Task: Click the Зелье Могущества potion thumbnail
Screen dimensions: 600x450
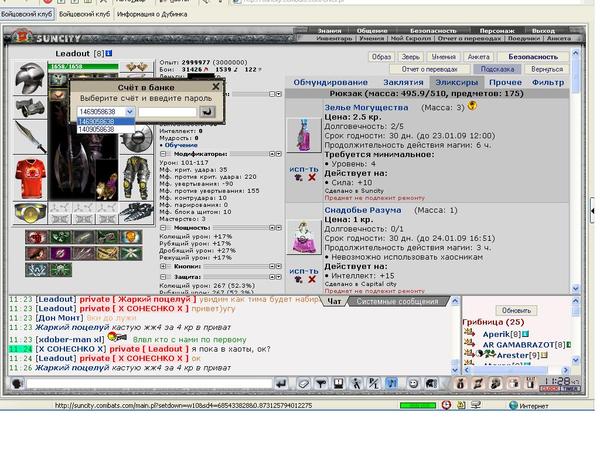Action: click(x=304, y=135)
